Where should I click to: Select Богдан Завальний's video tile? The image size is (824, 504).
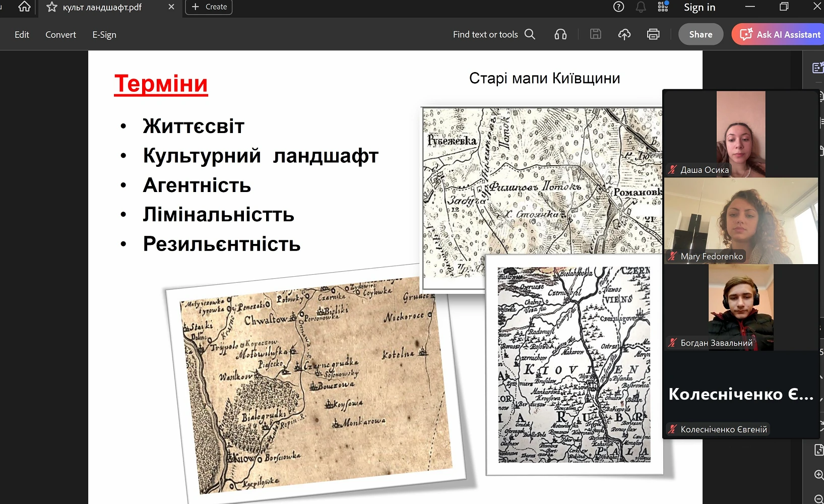[x=741, y=306]
